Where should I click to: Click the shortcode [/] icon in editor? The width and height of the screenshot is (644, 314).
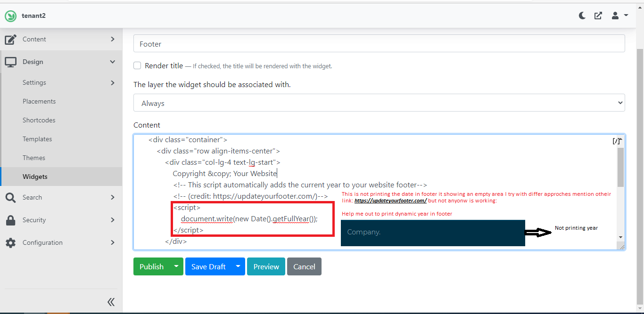(x=617, y=141)
